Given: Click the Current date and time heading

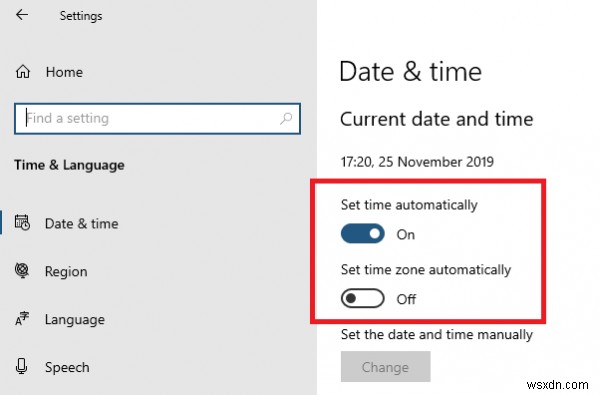Looking at the screenshot, I should click(x=437, y=119).
